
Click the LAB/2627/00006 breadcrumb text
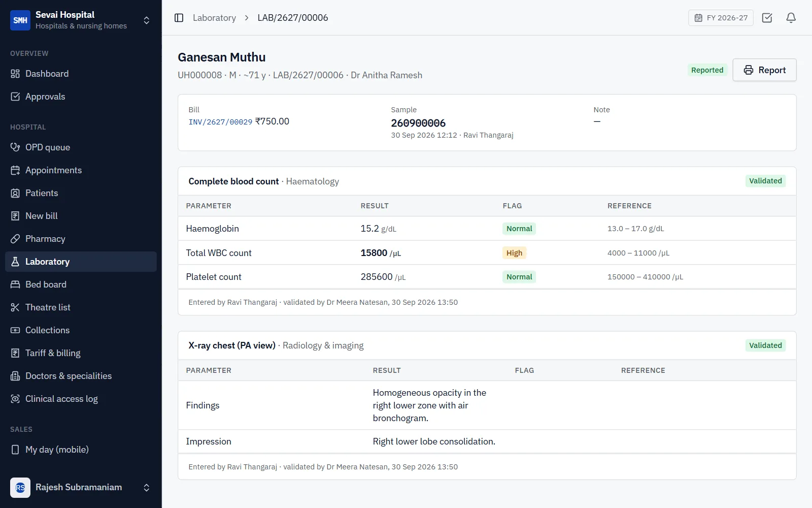(293, 18)
